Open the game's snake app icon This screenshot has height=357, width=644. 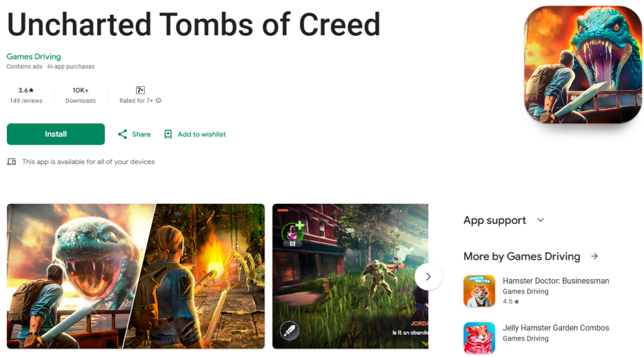point(583,65)
